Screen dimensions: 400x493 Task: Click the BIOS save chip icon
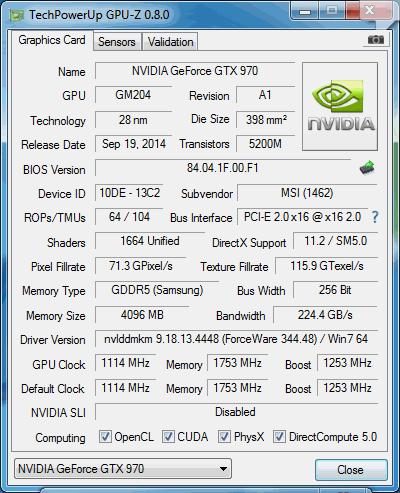coord(367,168)
